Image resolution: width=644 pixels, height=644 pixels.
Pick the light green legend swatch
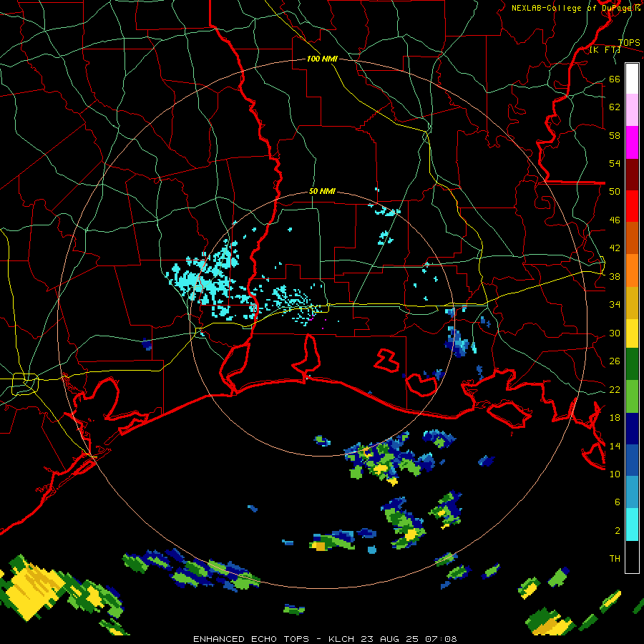632,396
